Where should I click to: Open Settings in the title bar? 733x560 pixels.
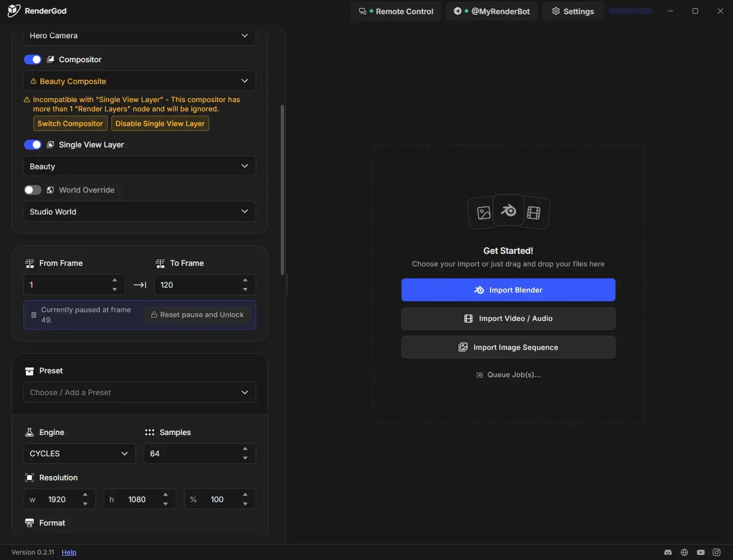click(573, 11)
